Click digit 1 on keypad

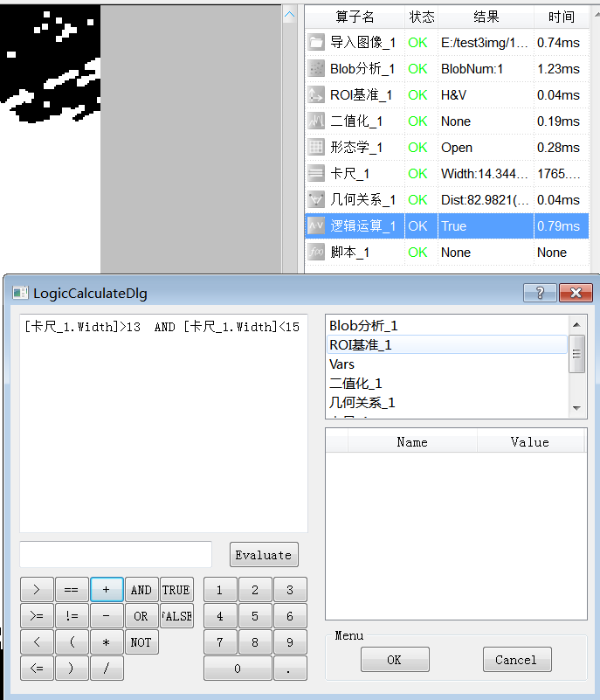pyautogui.click(x=220, y=590)
